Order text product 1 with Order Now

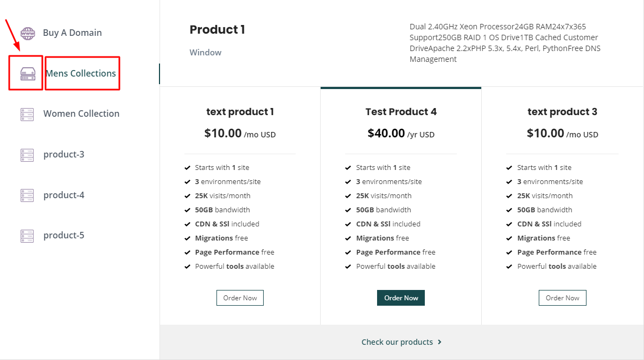240,298
